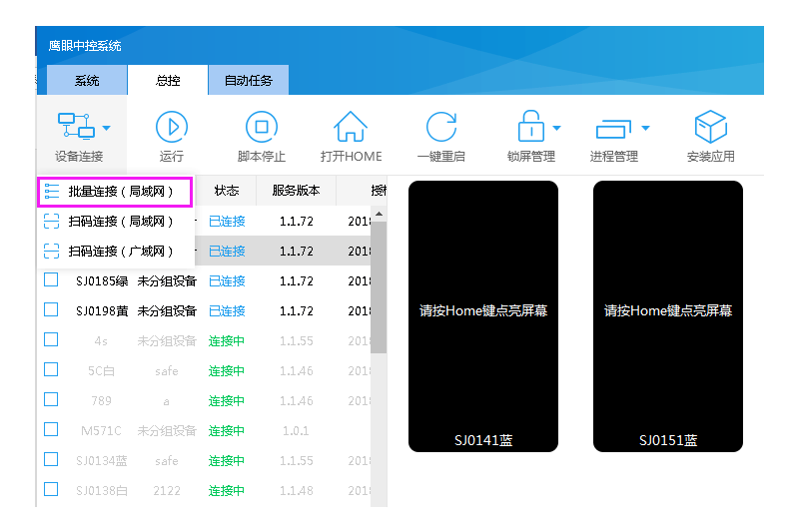Click group safe in 5C白 row
Screen dimensions: 799x532
point(167,371)
